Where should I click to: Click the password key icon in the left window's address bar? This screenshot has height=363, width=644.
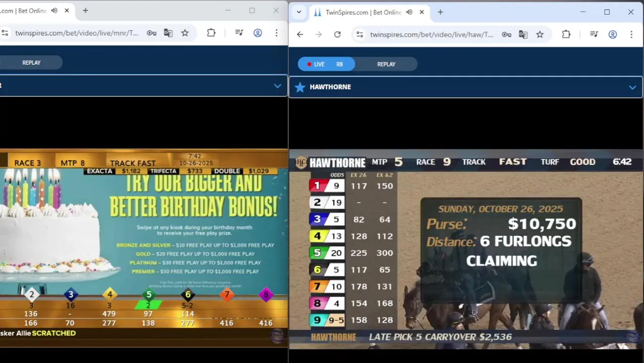click(152, 33)
